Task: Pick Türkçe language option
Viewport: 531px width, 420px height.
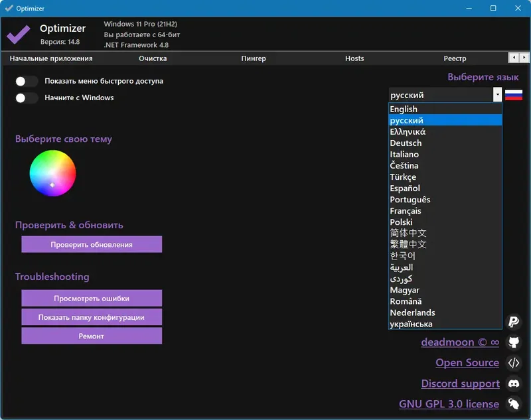Action: [445, 176]
